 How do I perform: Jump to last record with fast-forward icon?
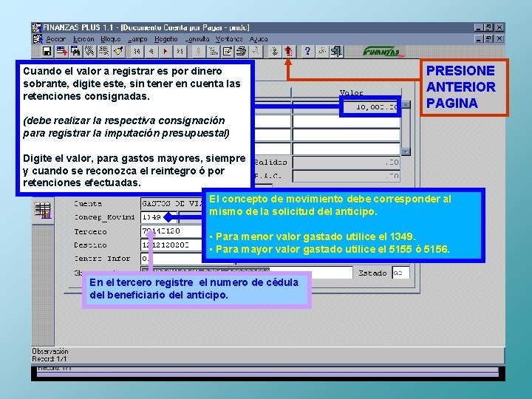(180, 51)
